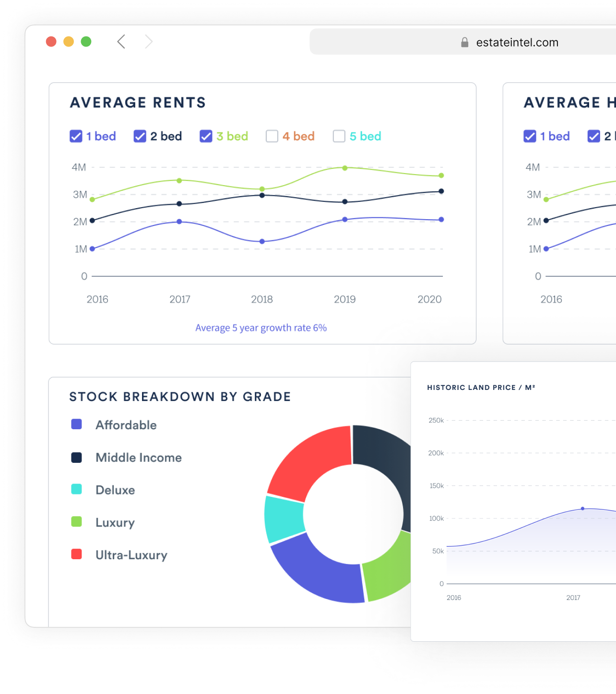Click Average 5 year growth rate 6% text

(261, 328)
